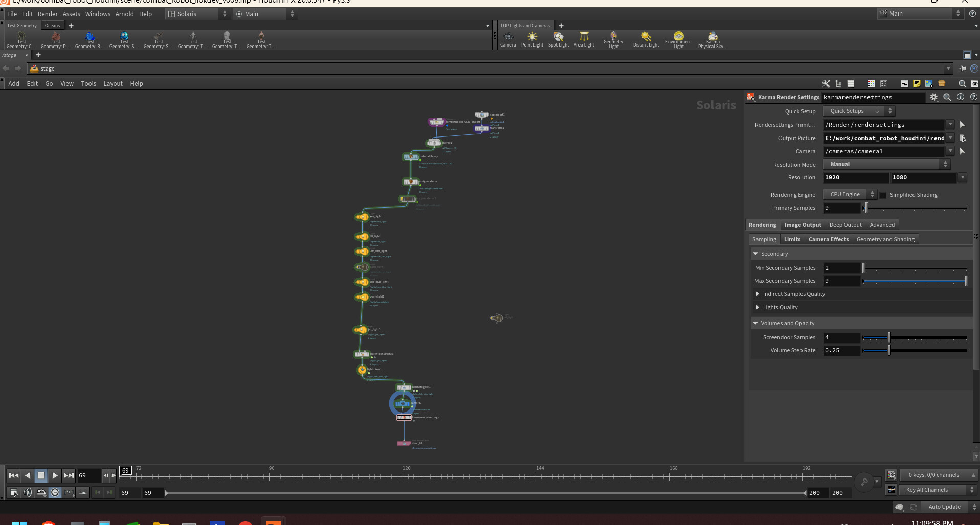Screen dimensions: 980x525
Task: Jump to first frame
Action: [14, 475]
